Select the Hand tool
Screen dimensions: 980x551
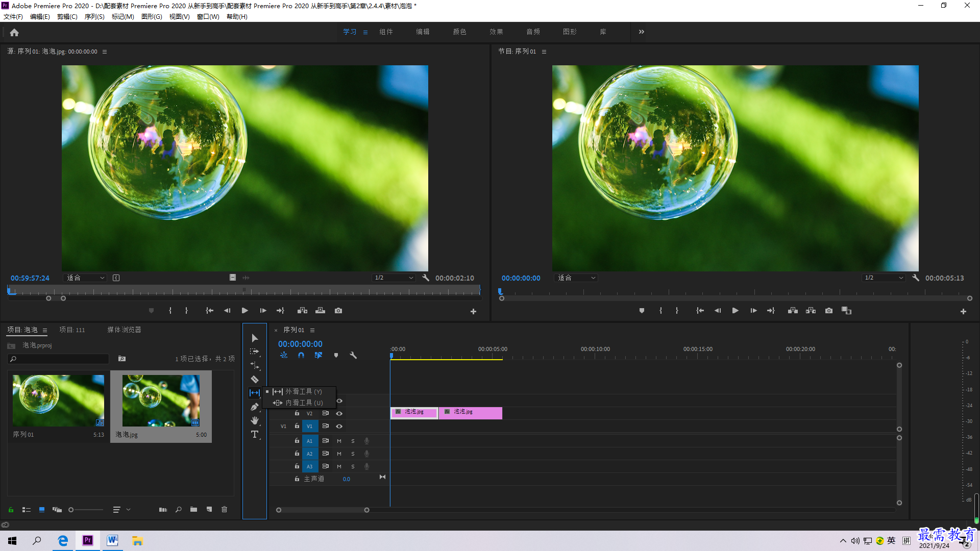click(x=255, y=421)
